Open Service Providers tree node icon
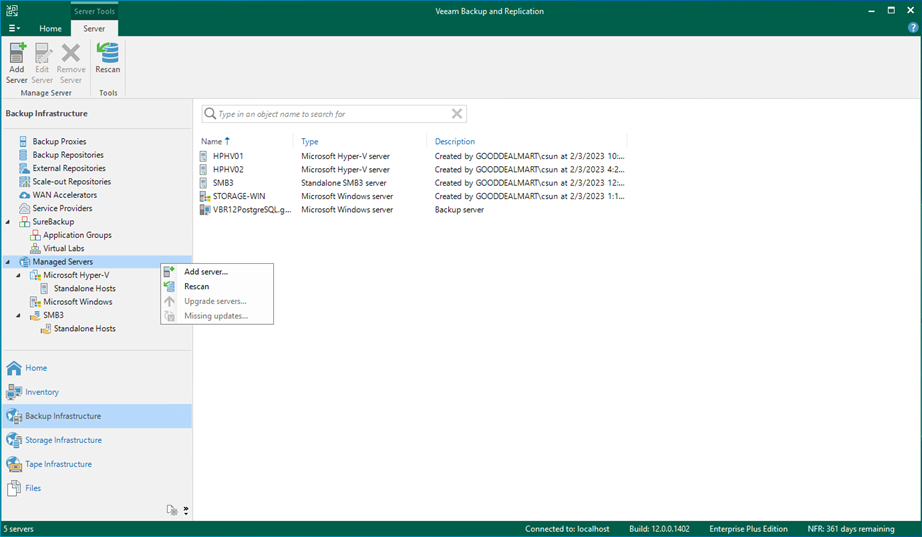 tap(24, 208)
